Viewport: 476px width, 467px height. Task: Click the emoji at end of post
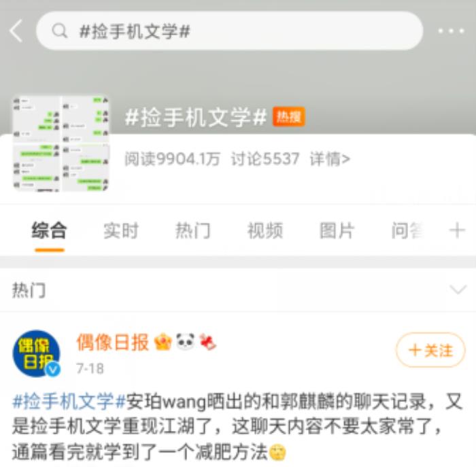(277, 452)
